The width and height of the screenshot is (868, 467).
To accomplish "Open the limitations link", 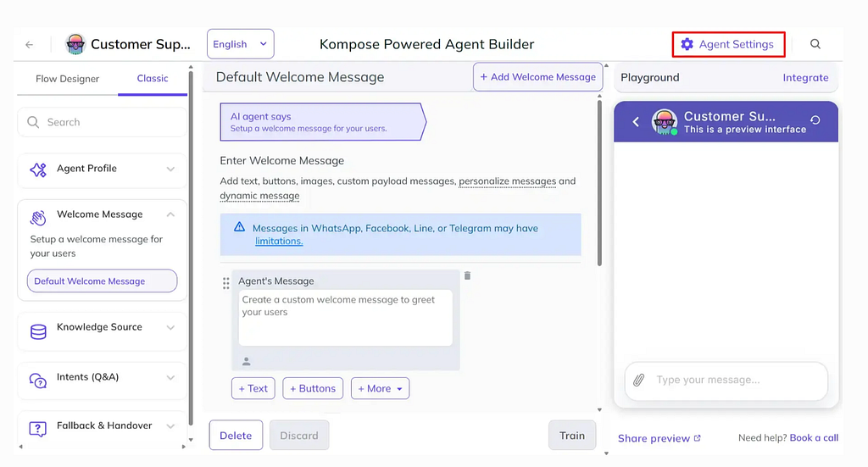I will (x=279, y=242).
